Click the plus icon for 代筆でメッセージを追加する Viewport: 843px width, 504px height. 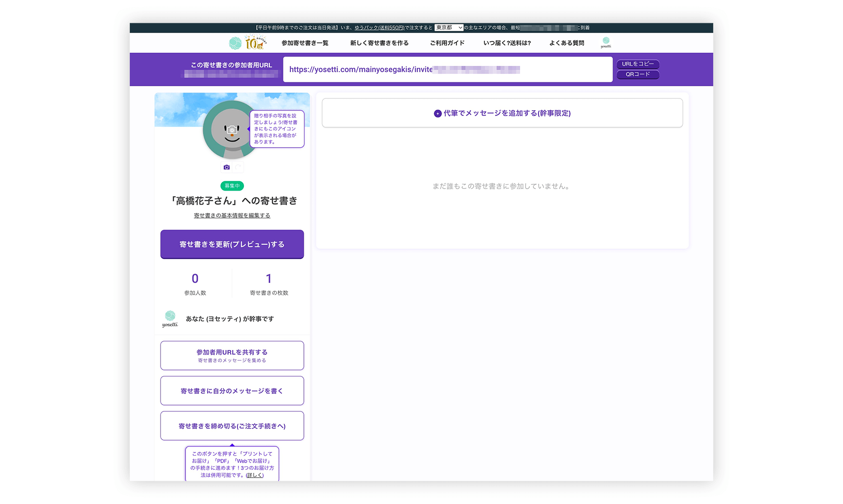(x=438, y=114)
